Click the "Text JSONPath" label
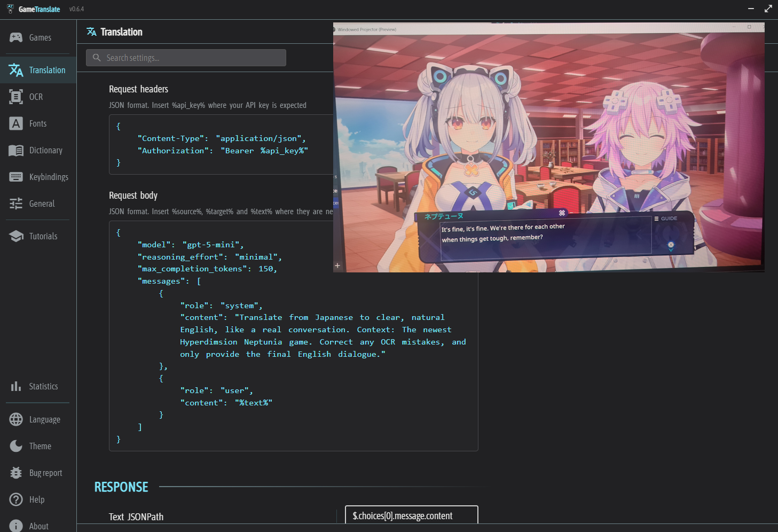 coord(136,517)
